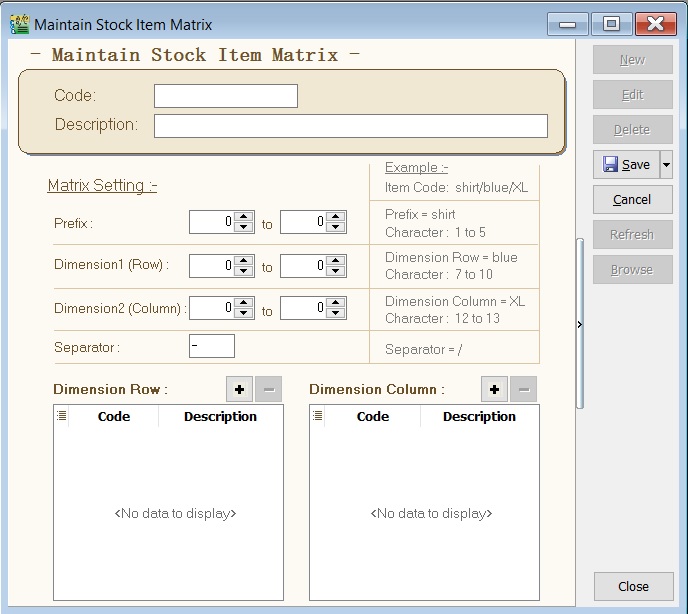Viewport: 688px width, 614px height.
Task: Increase the Prefix start value with up arrow
Action: tap(243, 217)
